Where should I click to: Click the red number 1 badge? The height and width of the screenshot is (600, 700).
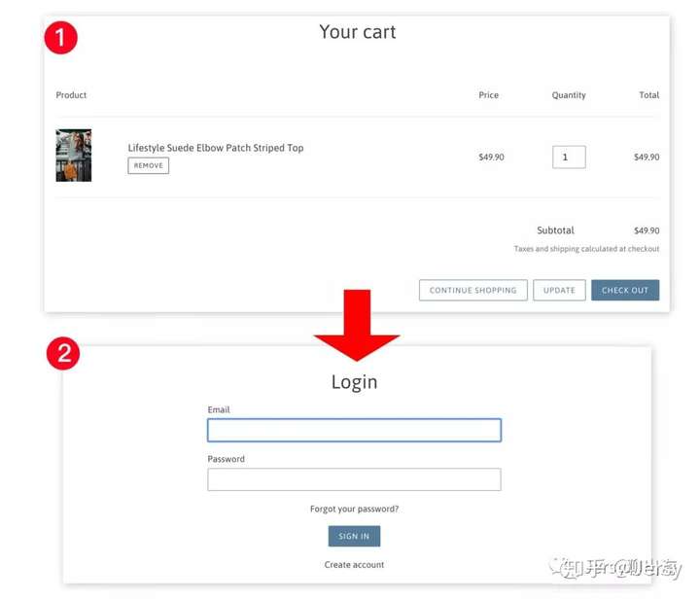60,38
